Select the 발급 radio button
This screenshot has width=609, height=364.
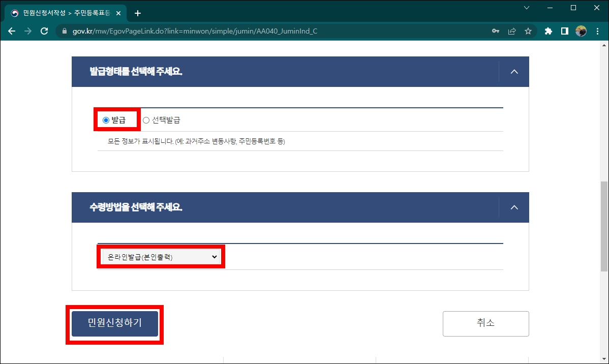tap(105, 120)
